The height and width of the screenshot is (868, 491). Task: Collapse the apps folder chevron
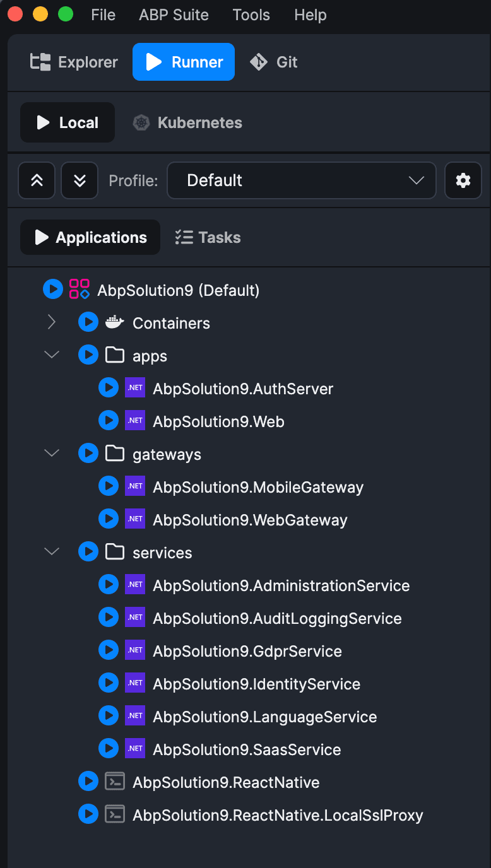coord(52,356)
